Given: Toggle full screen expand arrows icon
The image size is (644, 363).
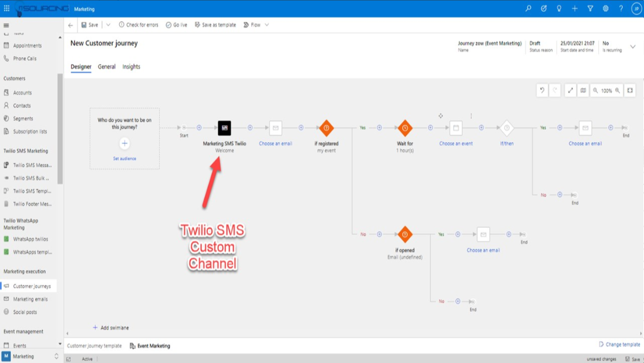Looking at the screenshot, I should (x=571, y=90).
